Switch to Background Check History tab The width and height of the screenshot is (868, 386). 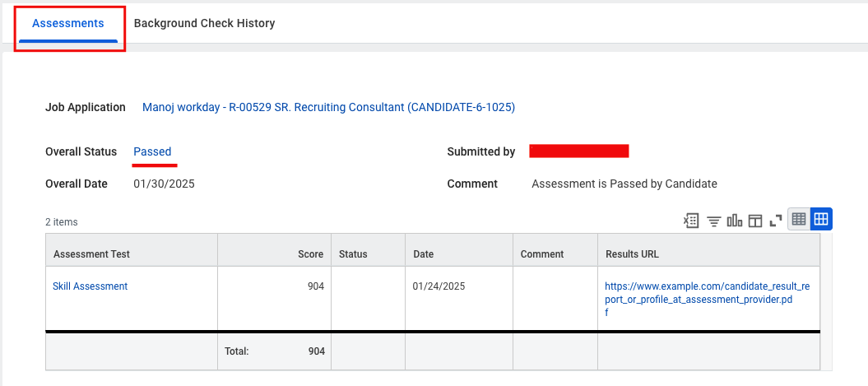tap(204, 23)
